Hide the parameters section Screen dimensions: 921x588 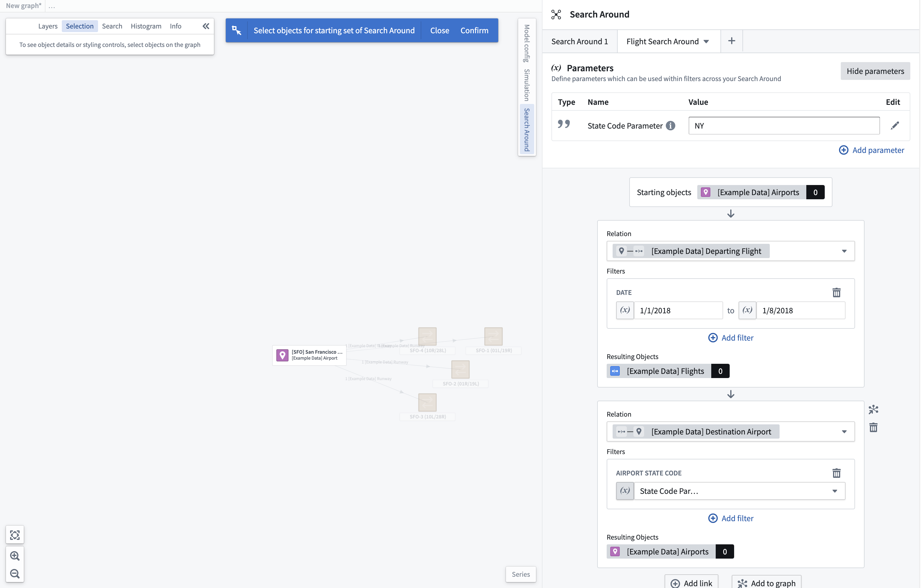(x=875, y=71)
